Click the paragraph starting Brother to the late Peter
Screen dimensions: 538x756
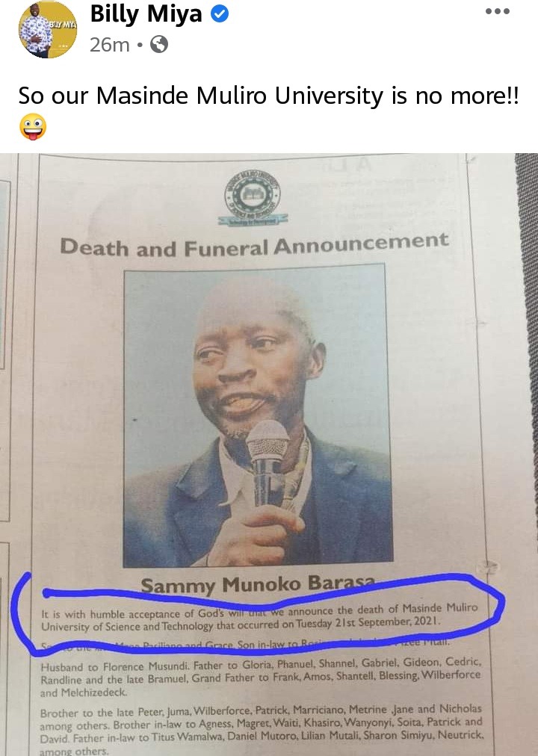pyautogui.click(x=262, y=729)
